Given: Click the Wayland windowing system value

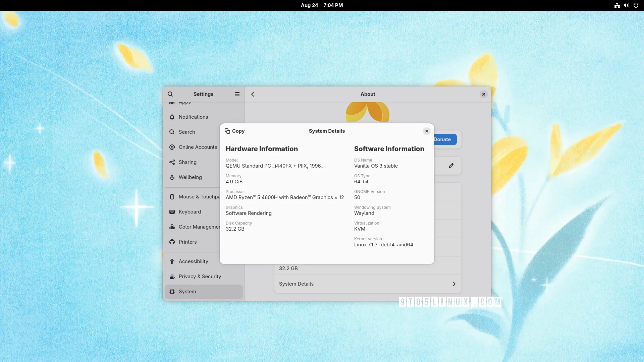Looking at the screenshot, I should [x=364, y=213].
